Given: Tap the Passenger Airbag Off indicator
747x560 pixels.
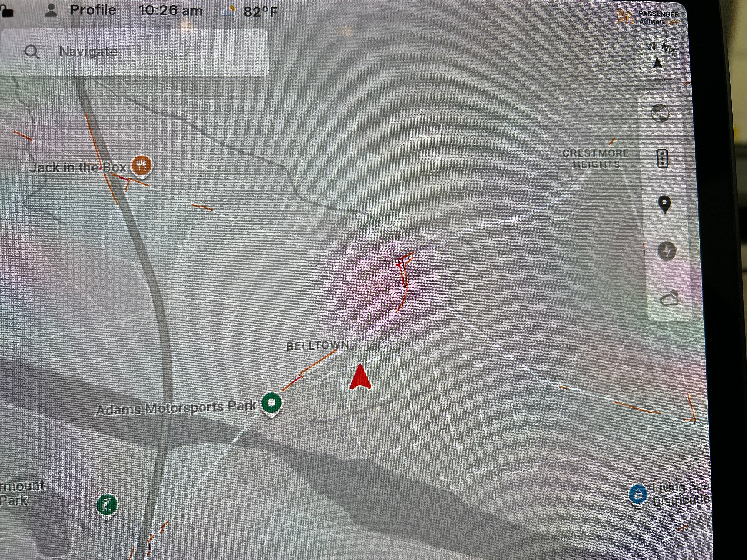Looking at the screenshot, I should (649, 18).
